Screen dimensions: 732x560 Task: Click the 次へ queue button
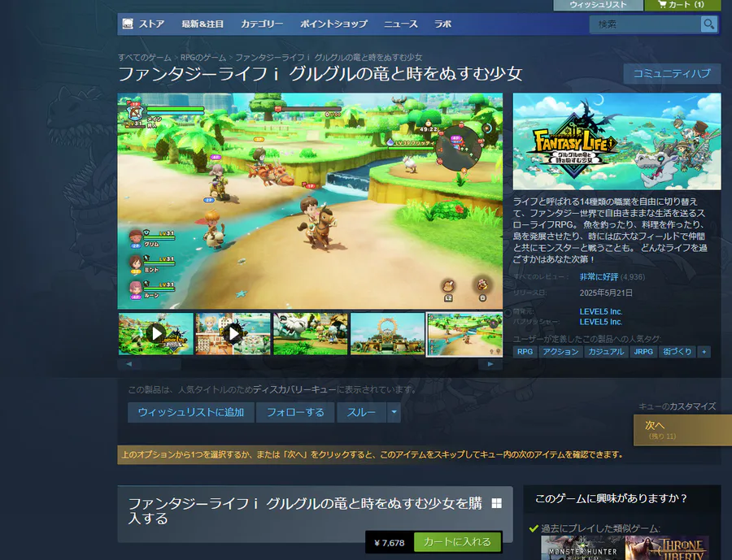click(682, 430)
